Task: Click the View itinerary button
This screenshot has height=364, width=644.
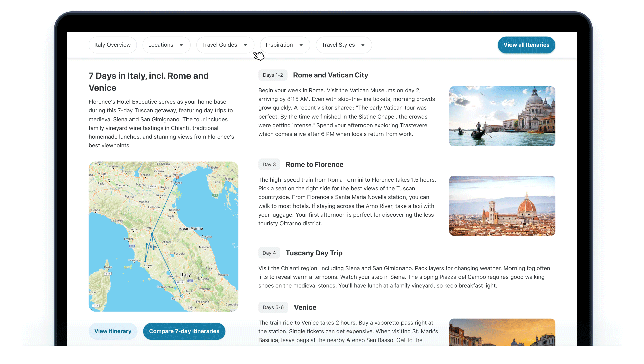Action: (x=113, y=331)
